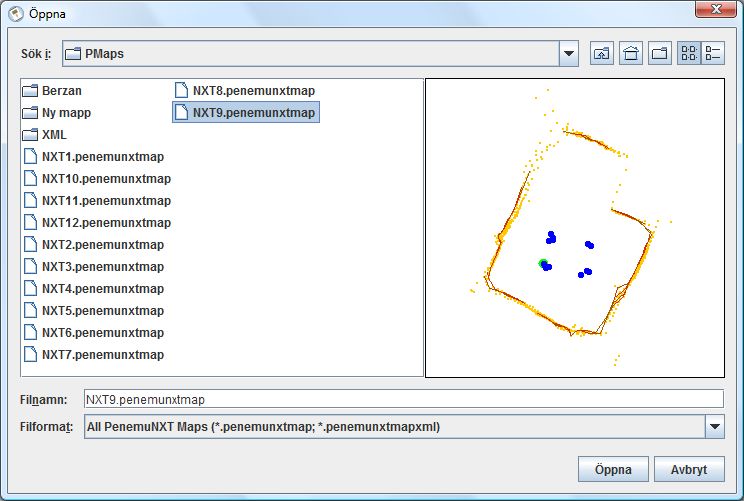Click the Öppna button
Viewport: 744px width, 501px height.
pyautogui.click(x=613, y=469)
